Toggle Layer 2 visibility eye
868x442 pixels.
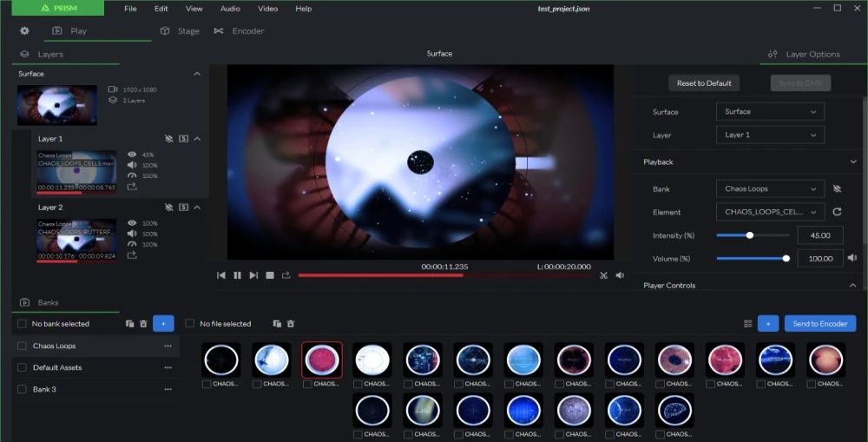pyautogui.click(x=132, y=223)
